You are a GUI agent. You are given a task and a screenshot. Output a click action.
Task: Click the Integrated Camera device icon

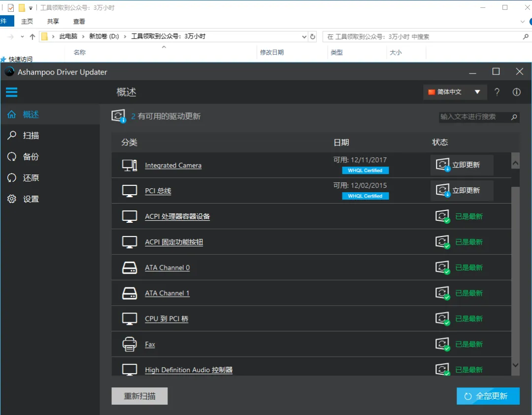[130, 166]
